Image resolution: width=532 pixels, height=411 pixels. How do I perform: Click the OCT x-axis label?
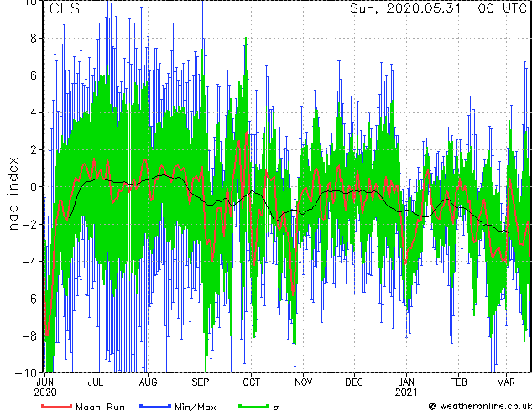tap(252, 382)
